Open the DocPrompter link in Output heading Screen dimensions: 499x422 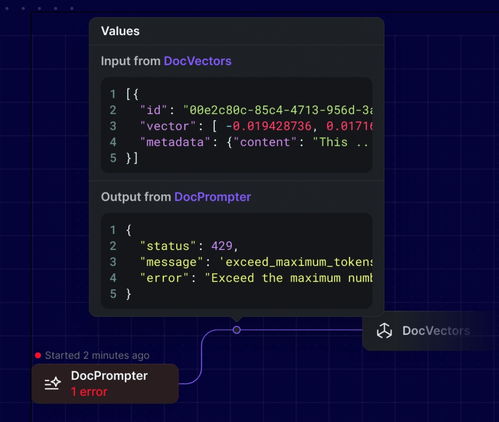(213, 197)
